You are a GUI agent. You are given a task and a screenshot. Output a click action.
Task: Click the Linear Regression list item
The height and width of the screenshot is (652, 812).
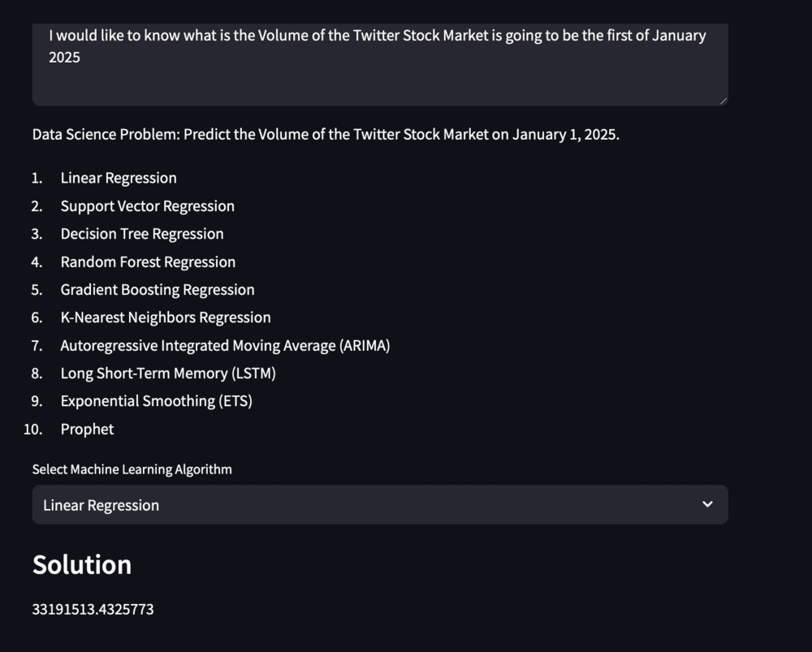(119, 178)
